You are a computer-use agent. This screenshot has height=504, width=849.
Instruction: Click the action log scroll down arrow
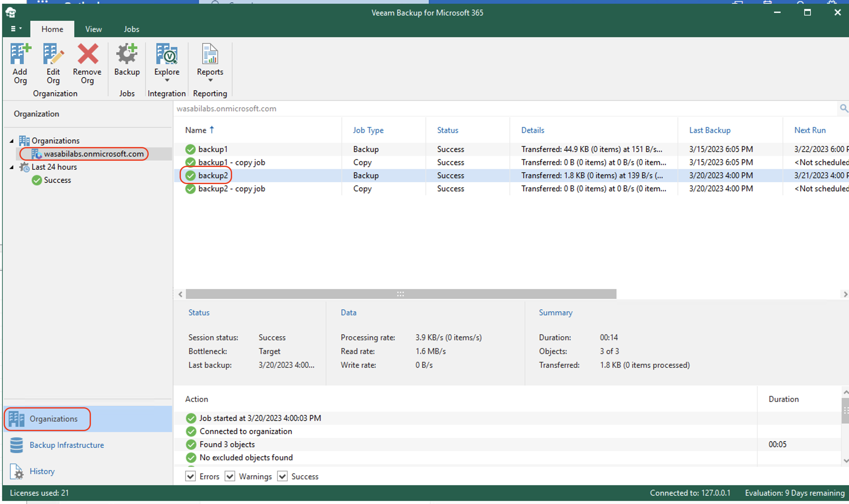click(845, 461)
